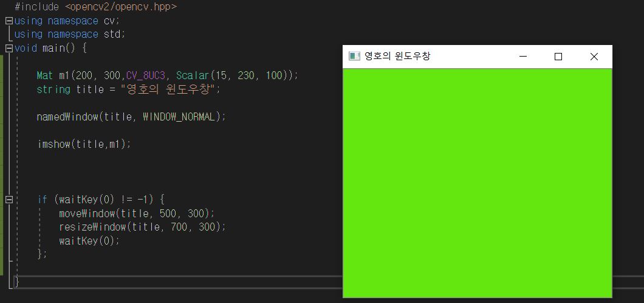Click 'using namespace std;' line
The width and height of the screenshot is (644, 303).
pyautogui.click(x=69, y=34)
